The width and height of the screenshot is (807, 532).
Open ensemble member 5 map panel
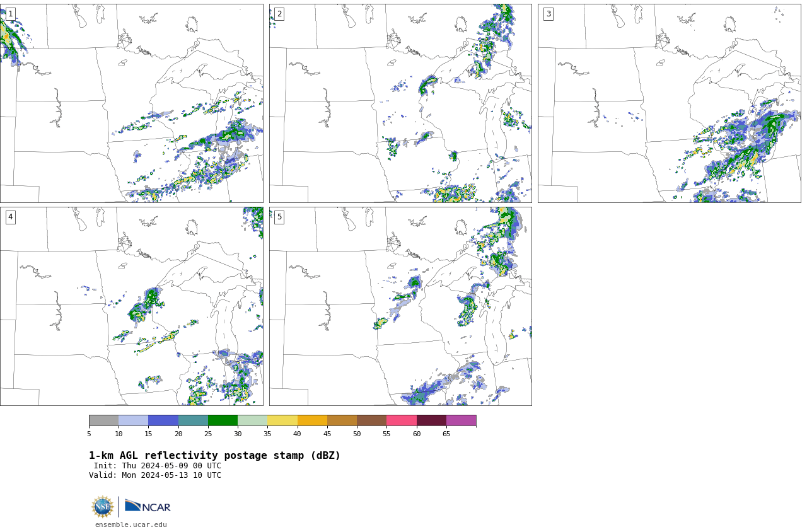point(400,306)
